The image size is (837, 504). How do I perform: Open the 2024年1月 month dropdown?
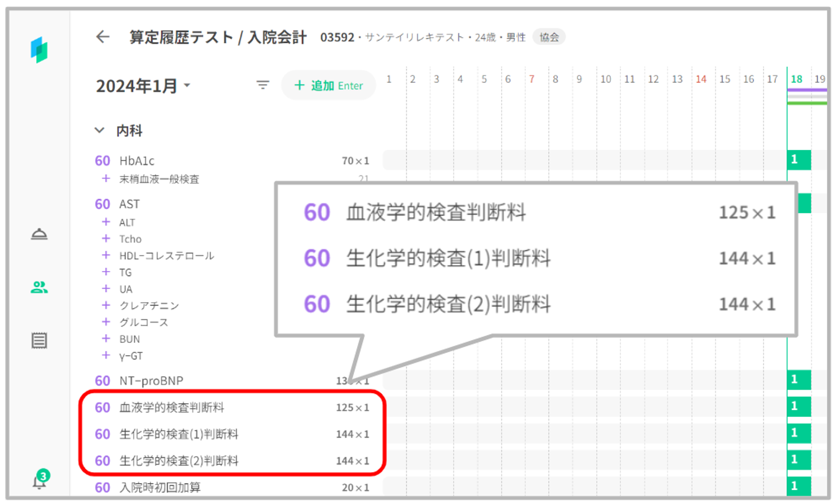click(143, 86)
